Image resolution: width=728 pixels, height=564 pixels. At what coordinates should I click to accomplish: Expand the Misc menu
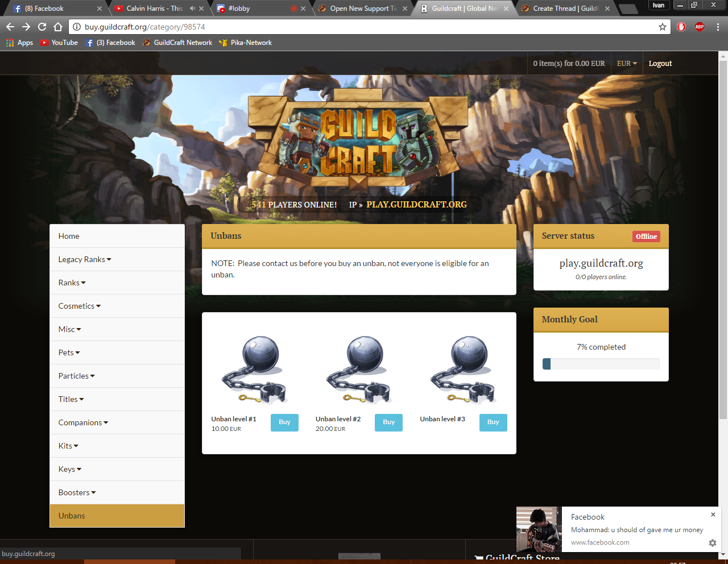coord(117,329)
